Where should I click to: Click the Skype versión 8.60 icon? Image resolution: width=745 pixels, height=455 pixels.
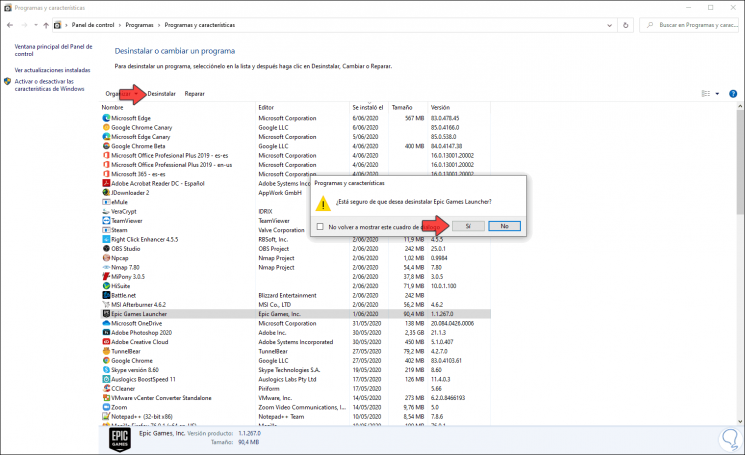[x=106, y=370]
